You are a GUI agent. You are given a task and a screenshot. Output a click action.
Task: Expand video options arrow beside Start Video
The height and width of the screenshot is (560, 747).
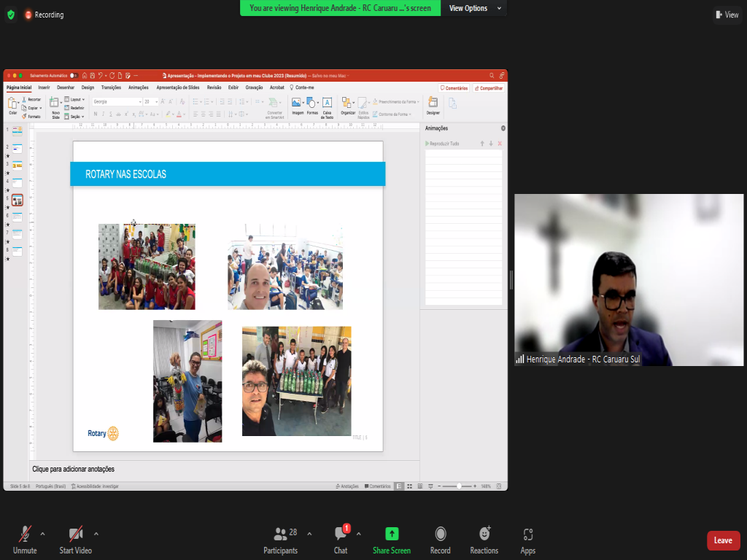click(96, 533)
